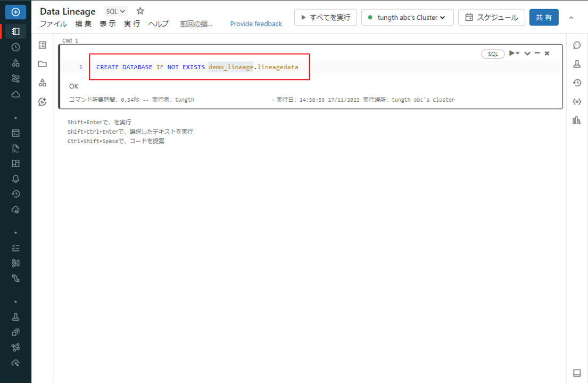Open the cell actions chevron menu
This screenshot has height=383, width=588.
[x=527, y=53]
